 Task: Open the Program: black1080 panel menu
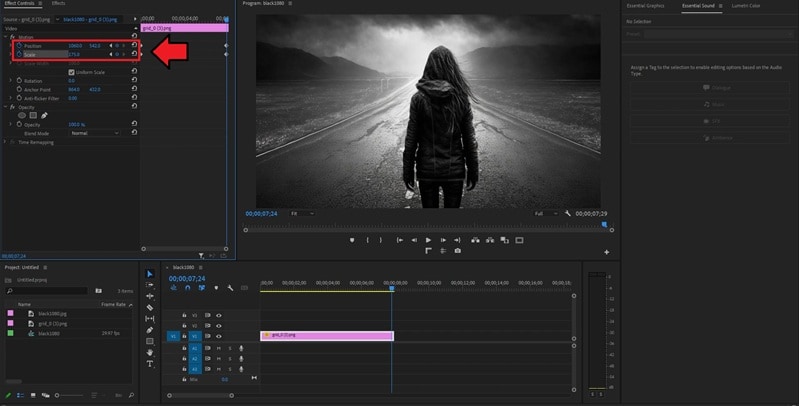click(290, 3)
